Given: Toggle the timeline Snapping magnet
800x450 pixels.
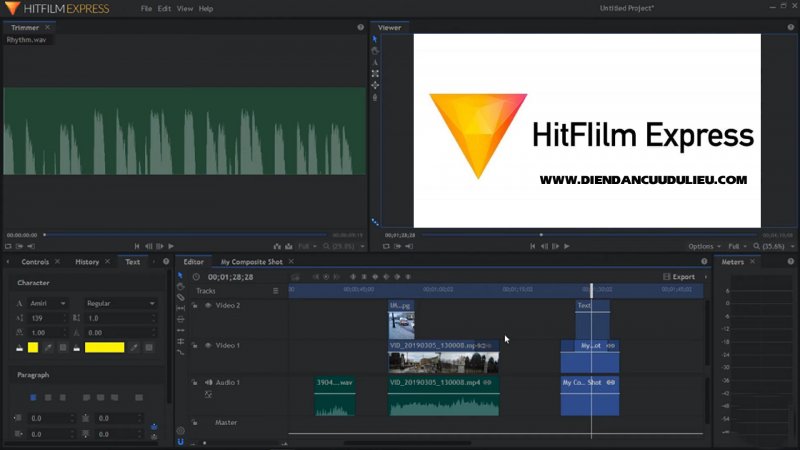Looking at the screenshot, I should pos(180,442).
